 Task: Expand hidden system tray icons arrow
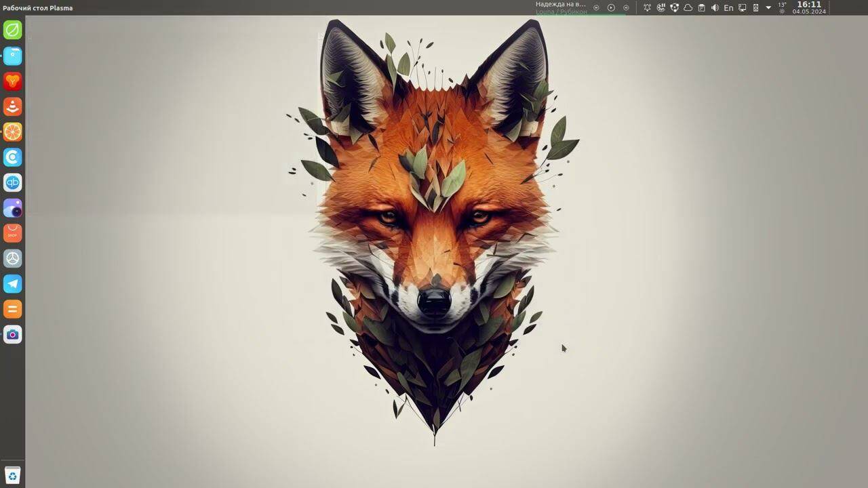(768, 8)
